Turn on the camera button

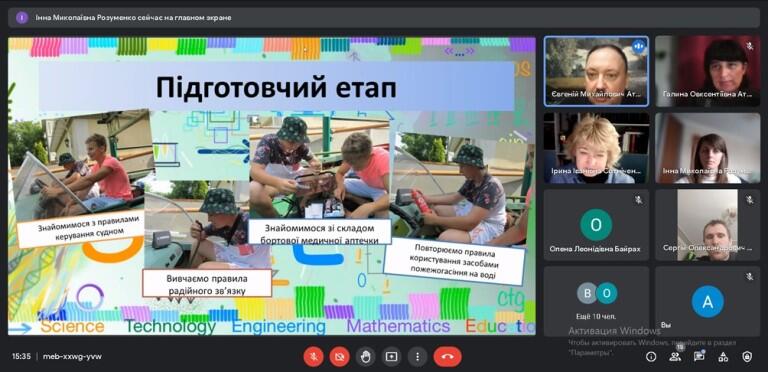coord(339,356)
